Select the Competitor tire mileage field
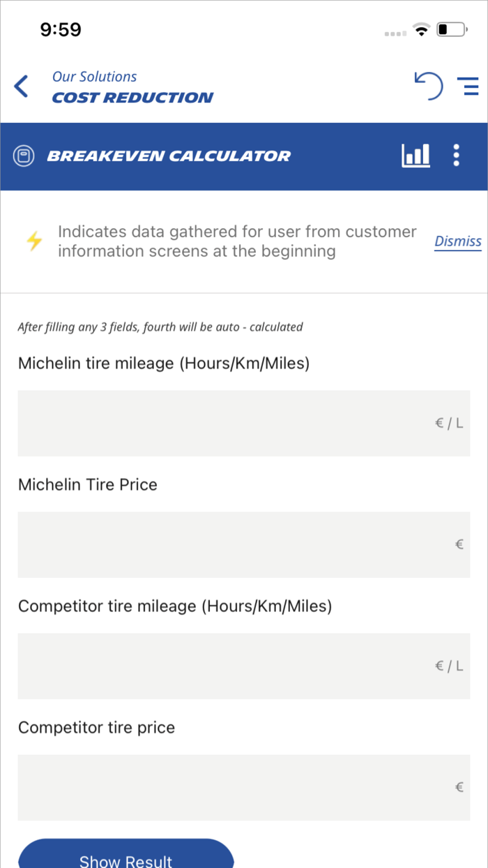The height and width of the screenshot is (868, 488). (243, 666)
